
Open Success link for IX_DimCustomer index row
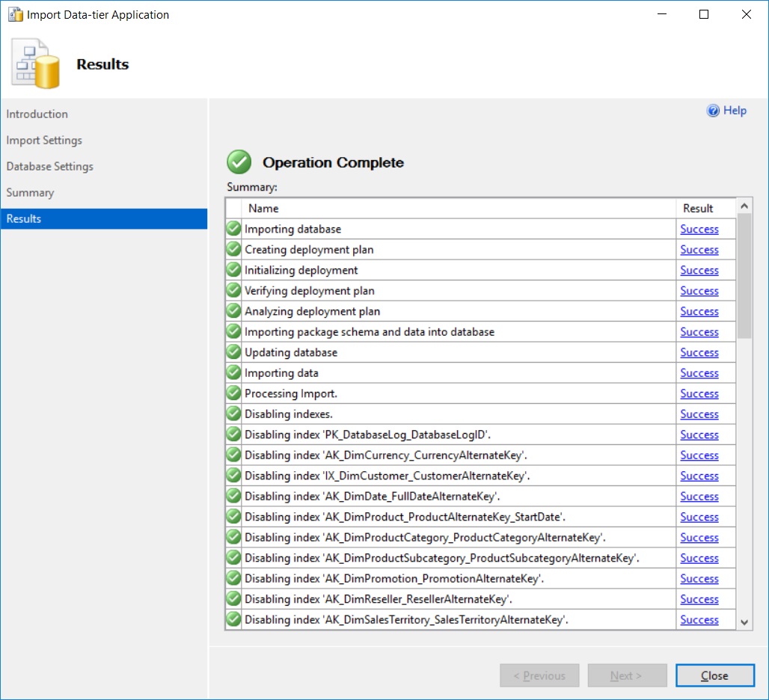(x=699, y=476)
